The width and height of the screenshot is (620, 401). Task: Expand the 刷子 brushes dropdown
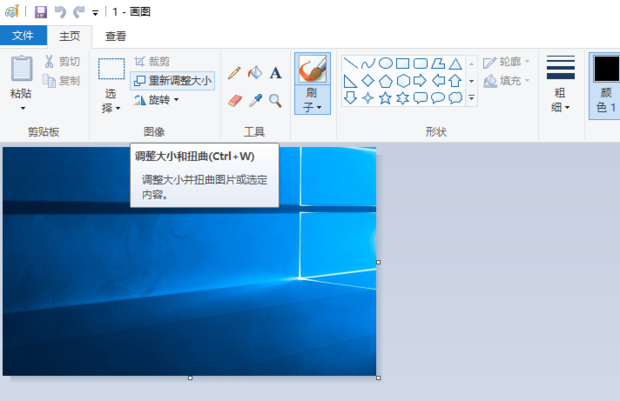click(x=312, y=100)
